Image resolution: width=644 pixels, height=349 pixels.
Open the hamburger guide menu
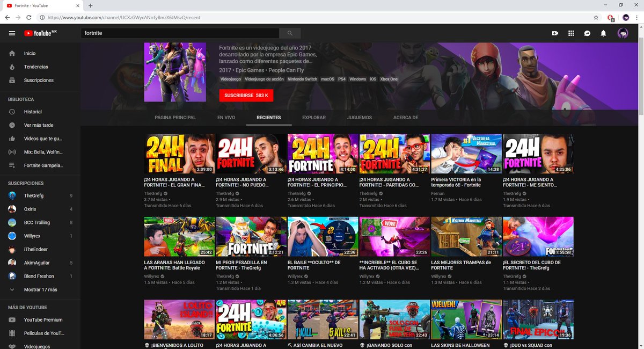[x=12, y=33]
